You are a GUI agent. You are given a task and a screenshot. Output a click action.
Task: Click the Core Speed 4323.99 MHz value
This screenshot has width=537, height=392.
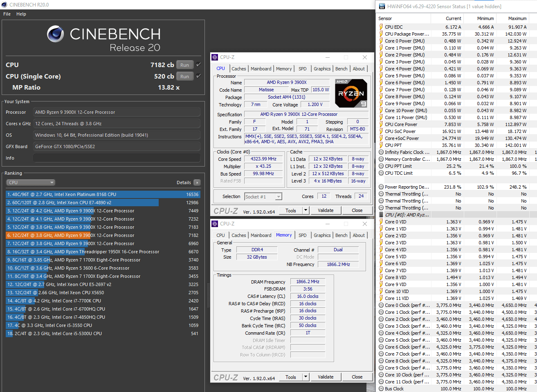[263, 159]
